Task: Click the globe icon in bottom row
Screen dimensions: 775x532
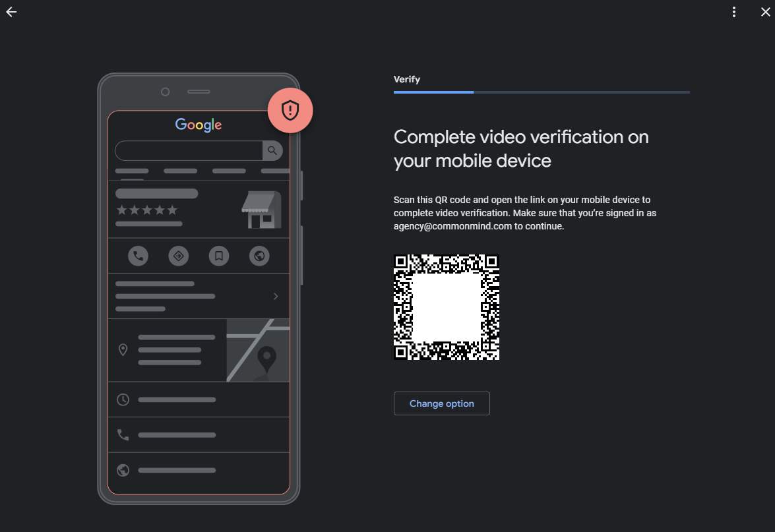Action: (123, 470)
